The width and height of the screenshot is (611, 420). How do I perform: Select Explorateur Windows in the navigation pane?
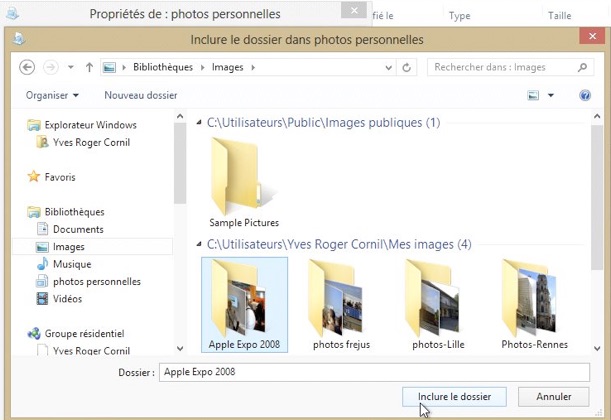point(90,125)
